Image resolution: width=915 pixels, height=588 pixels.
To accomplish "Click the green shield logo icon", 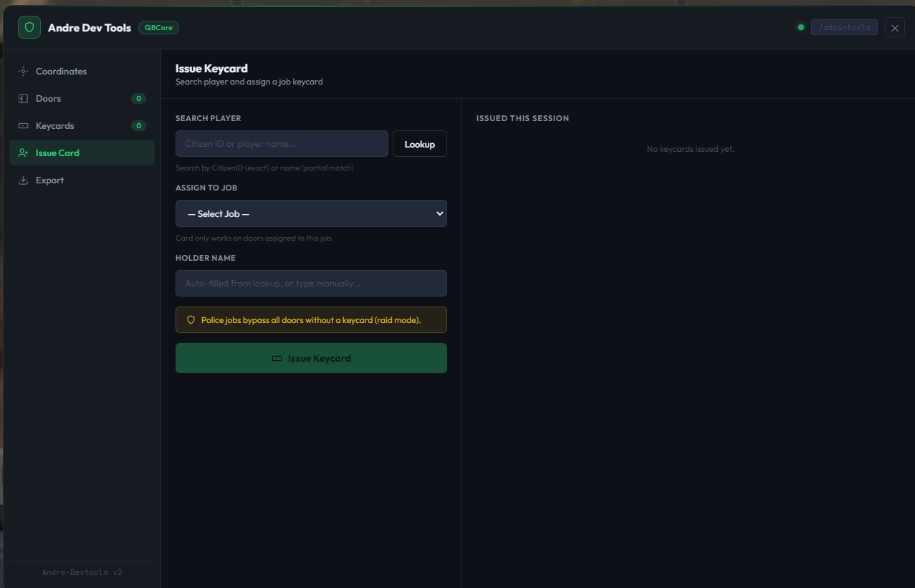I will (x=29, y=27).
